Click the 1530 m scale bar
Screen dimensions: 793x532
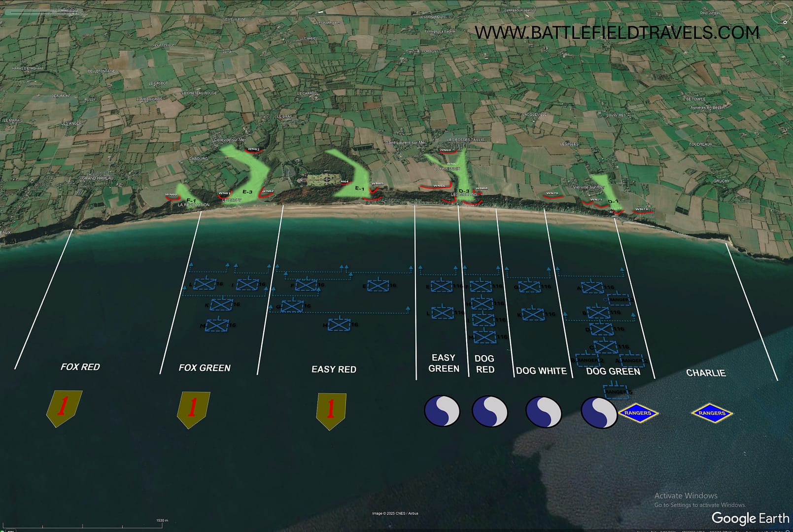[163, 519]
